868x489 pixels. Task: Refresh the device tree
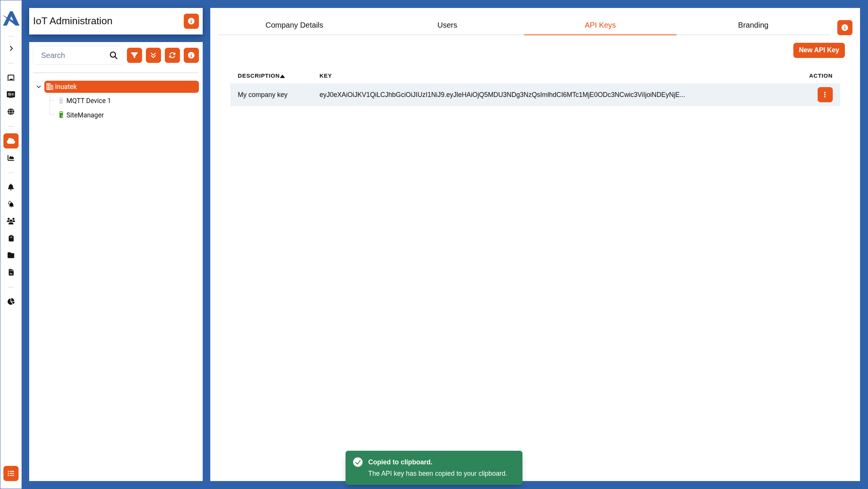pyautogui.click(x=172, y=55)
